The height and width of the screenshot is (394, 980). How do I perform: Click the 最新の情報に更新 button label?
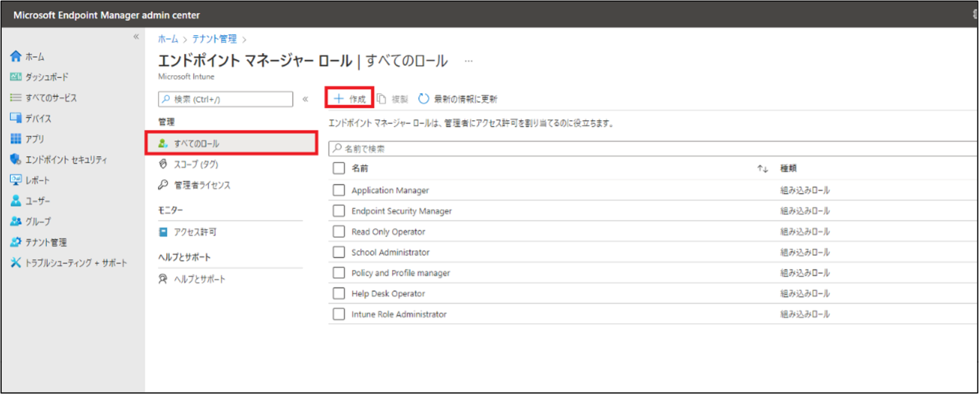pos(465,99)
